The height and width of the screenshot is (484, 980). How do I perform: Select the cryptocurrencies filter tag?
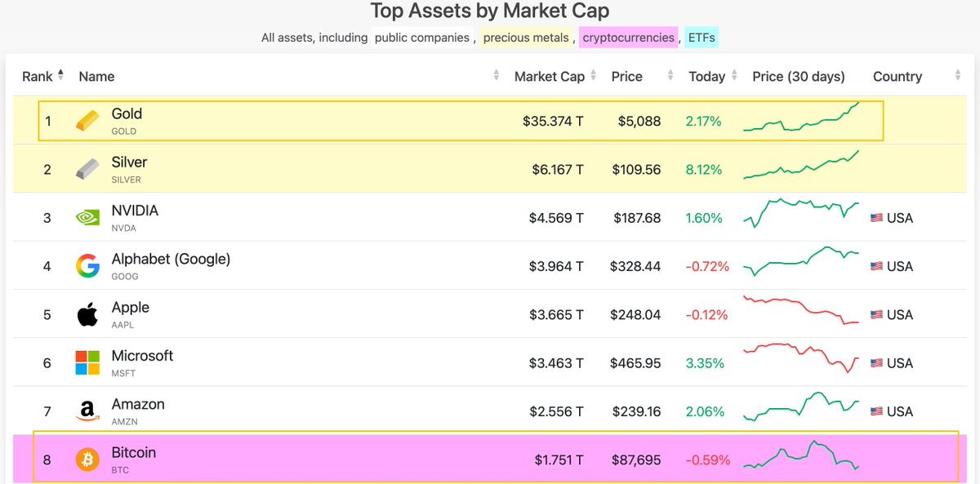point(628,38)
